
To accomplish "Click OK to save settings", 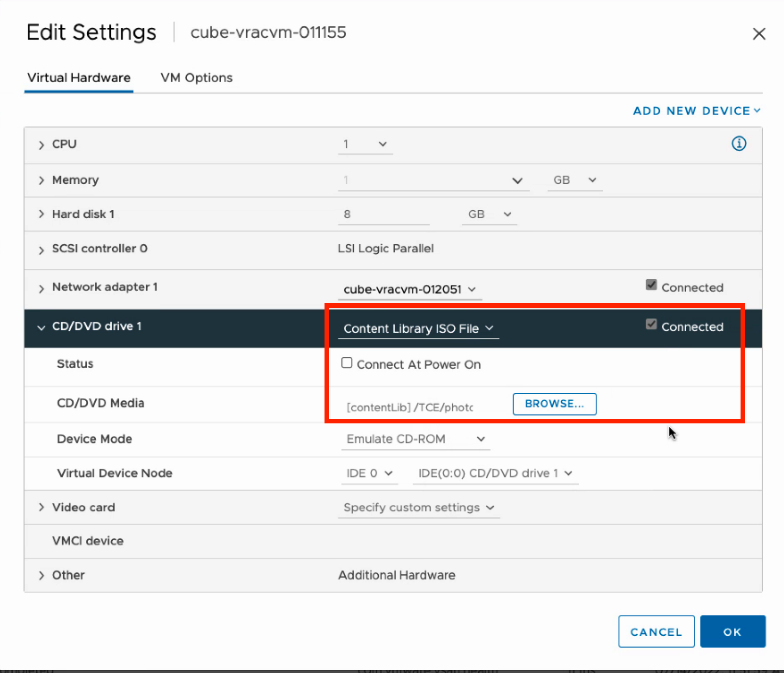I will [732, 631].
